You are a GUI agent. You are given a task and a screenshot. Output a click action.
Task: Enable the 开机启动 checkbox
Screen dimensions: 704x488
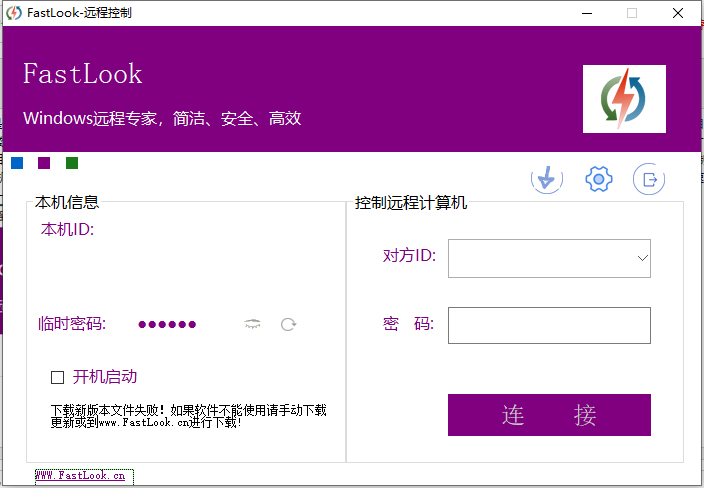tap(57, 378)
